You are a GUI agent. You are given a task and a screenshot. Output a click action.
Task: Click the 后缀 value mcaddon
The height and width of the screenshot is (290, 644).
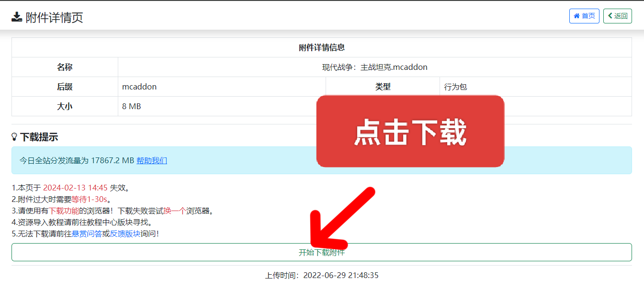139,87
